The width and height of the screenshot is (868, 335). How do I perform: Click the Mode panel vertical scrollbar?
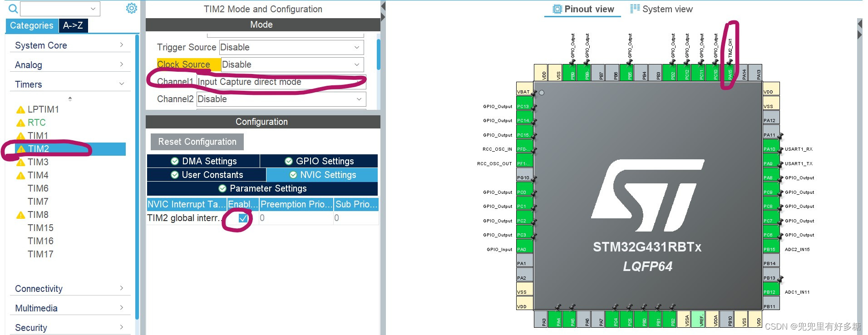(378, 54)
